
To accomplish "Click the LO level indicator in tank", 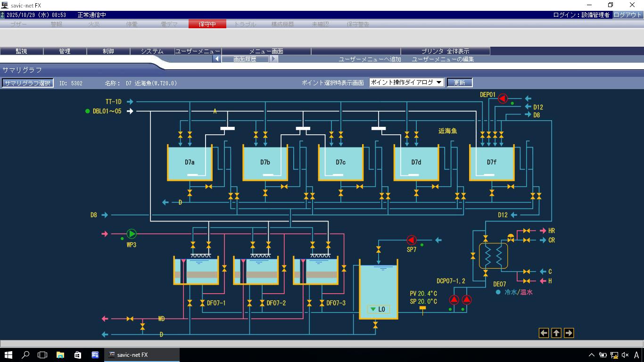I will pyautogui.click(x=378, y=310).
